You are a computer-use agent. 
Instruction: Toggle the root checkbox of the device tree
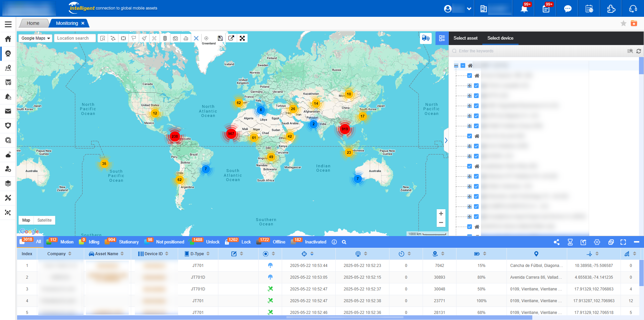463,65
